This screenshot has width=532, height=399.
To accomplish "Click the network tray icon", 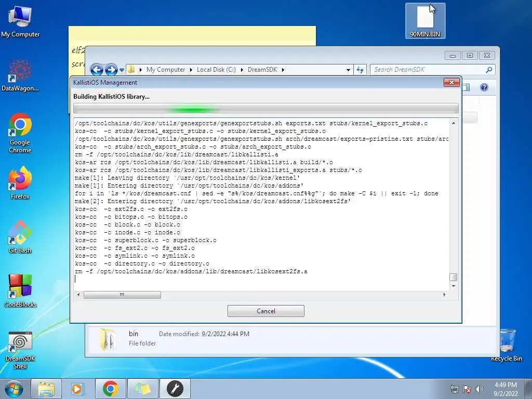I will (454, 389).
